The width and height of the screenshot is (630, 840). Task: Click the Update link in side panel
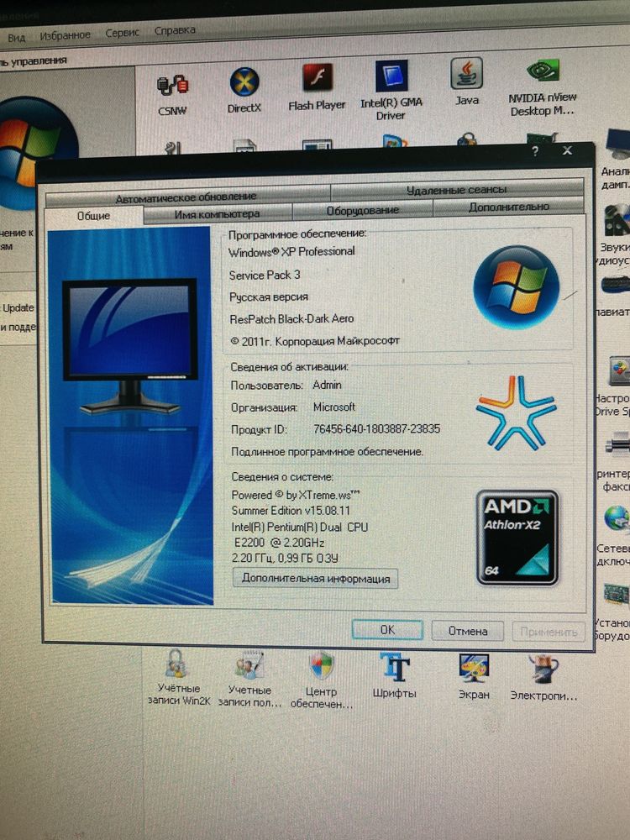click(x=18, y=307)
